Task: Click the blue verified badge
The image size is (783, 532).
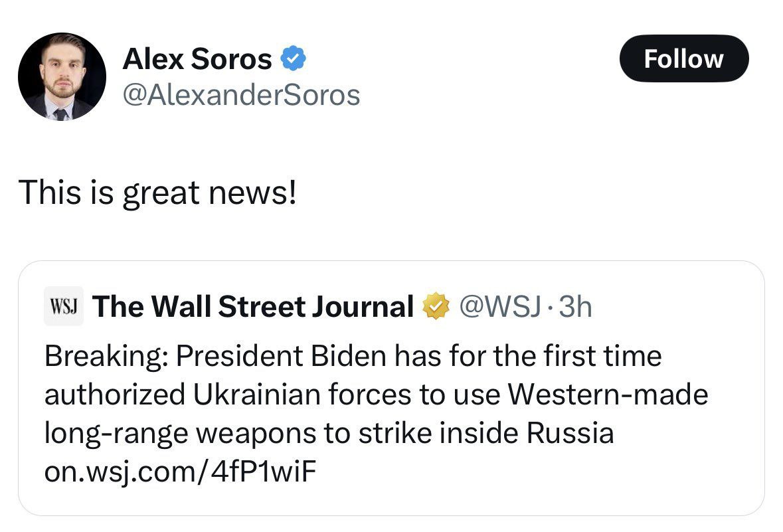Action: tap(293, 58)
